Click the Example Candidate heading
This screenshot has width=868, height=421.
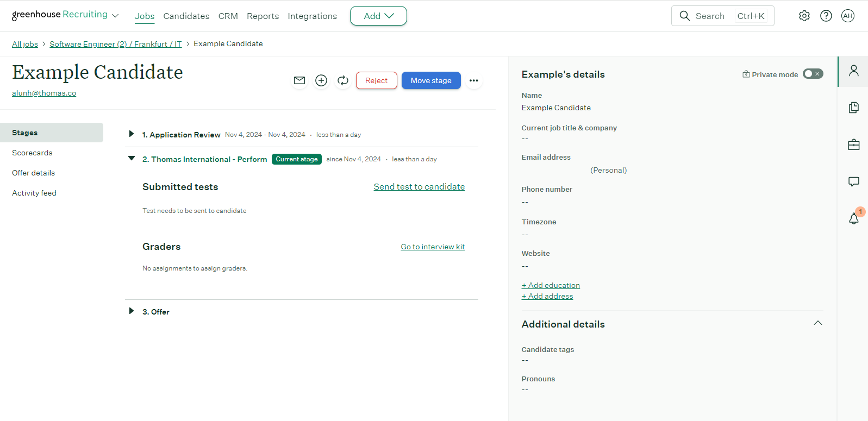point(97,72)
